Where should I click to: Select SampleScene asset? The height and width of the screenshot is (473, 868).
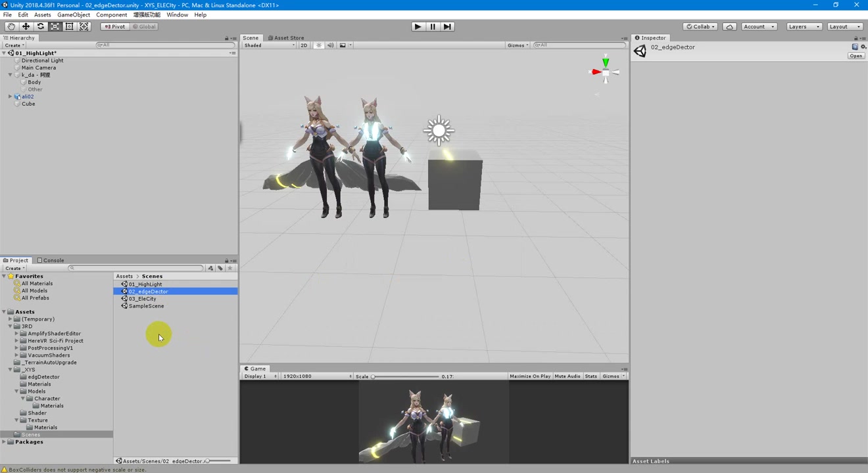point(146,306)
